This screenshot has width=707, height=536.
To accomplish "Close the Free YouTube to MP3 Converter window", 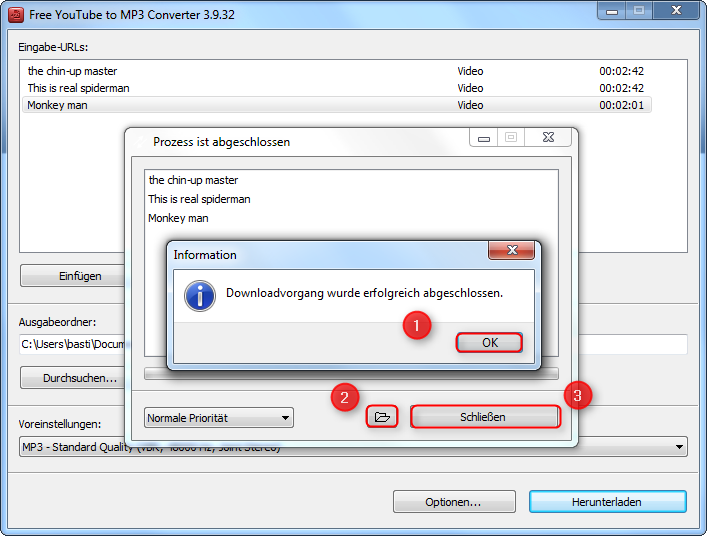I will click(676, 11).
